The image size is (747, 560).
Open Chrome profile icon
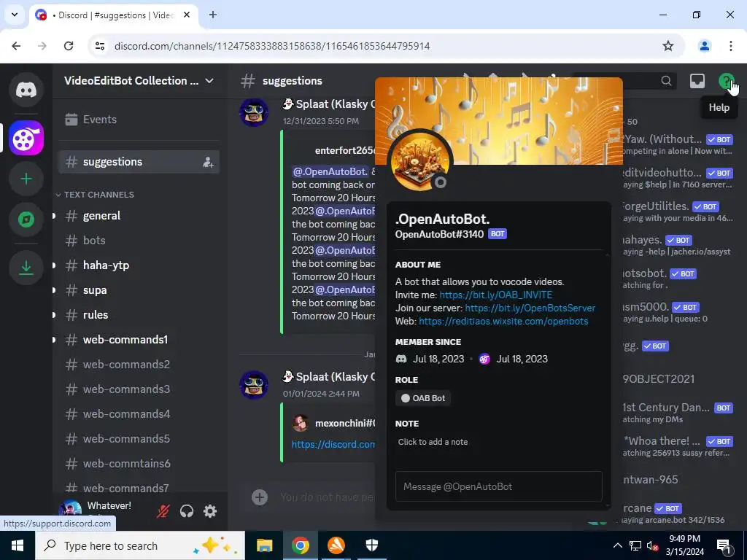click(x=704, y=46)
